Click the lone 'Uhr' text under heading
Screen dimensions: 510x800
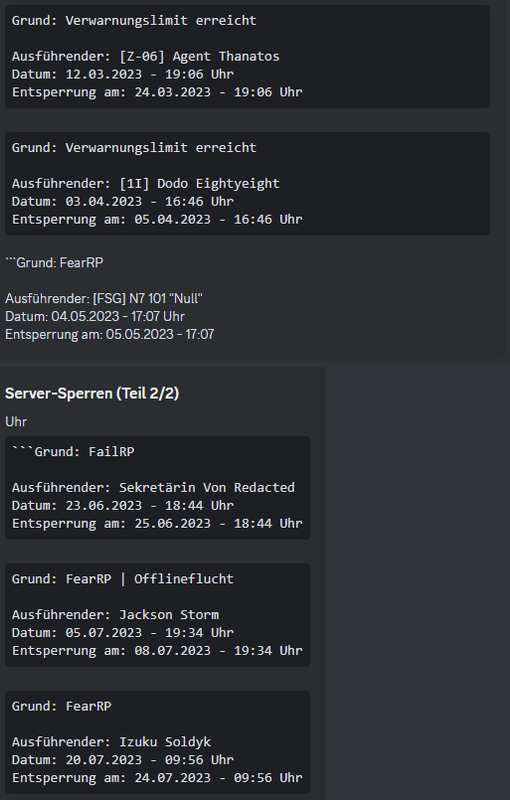click(16, 422)
